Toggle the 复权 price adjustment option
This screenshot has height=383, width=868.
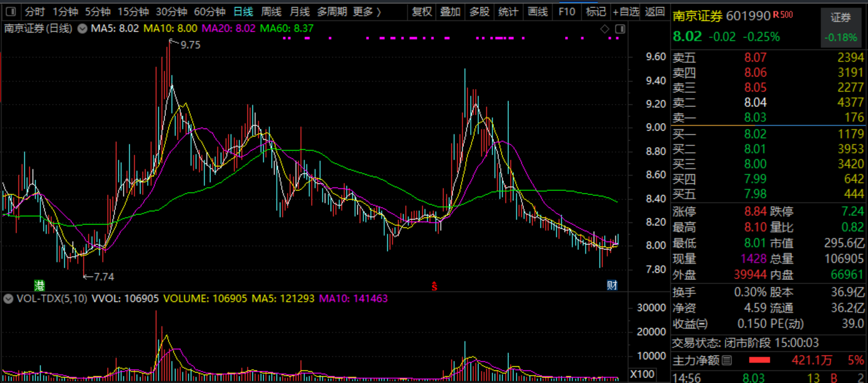click(422, 12)
